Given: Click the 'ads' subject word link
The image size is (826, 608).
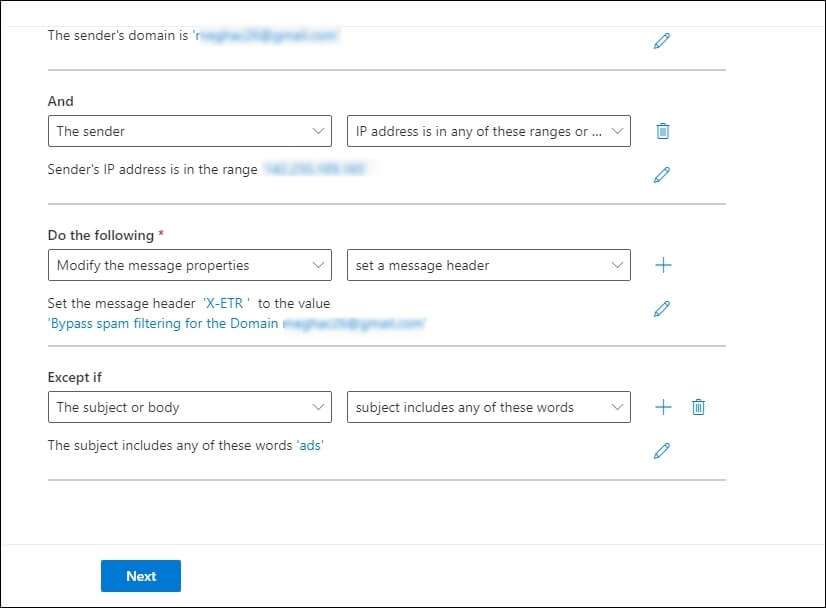Looking at the screenshot, I should tap(310, 446).
